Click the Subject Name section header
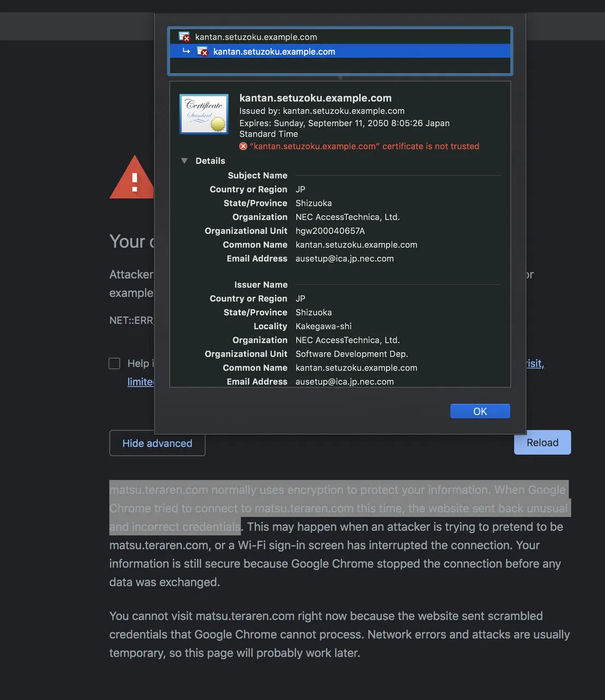The image size is (605, 700). tap(257, 176)
